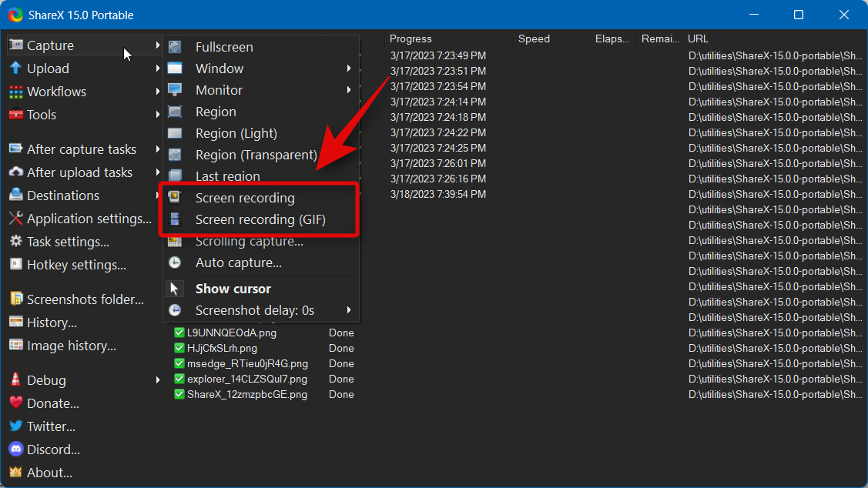
Task: Click the Twitter bird icon
Action: coord(15,426)
